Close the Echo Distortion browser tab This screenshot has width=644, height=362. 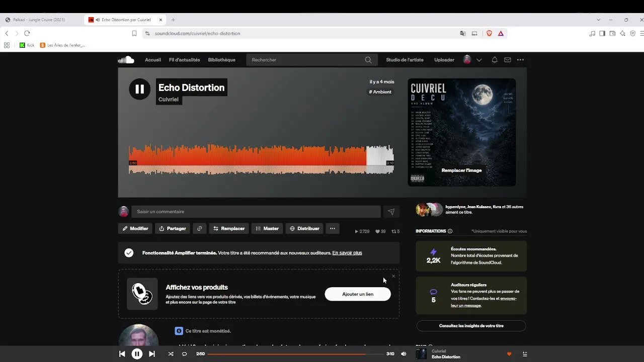coord(160,20)
